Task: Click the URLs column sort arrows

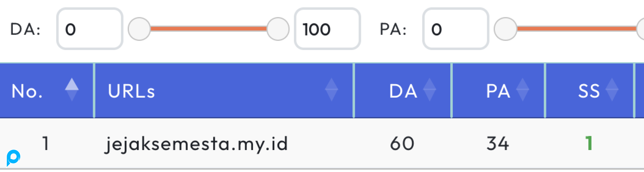Action: click(331, 90)
